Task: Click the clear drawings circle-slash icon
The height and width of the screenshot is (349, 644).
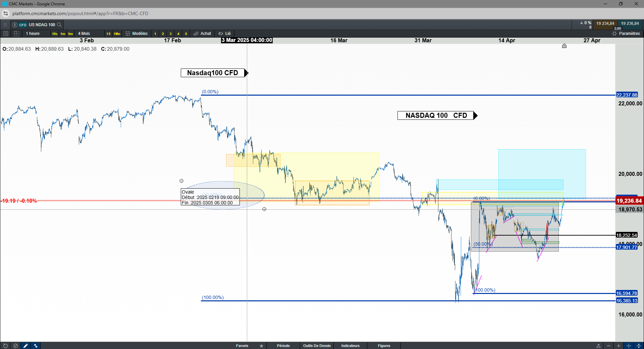Action: click(x=15, y=346)
